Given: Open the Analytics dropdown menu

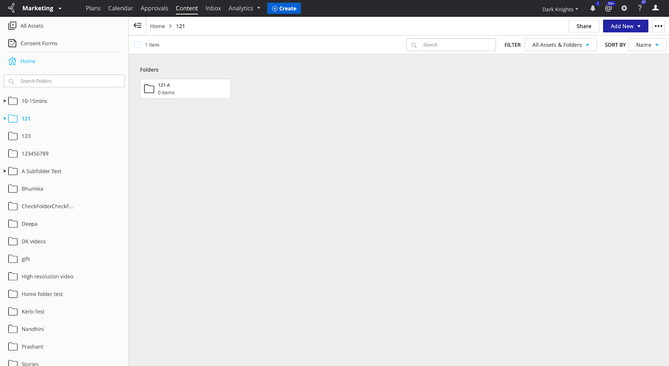Looking at the screenshot, I should [244, 8].
